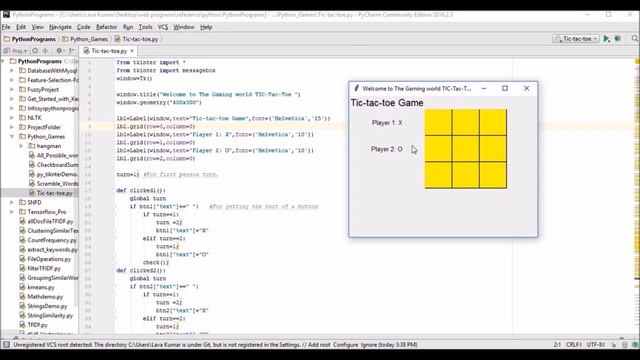Click cursor position 2:1 in status bar
640x360 pixels.
coord(557,345)
